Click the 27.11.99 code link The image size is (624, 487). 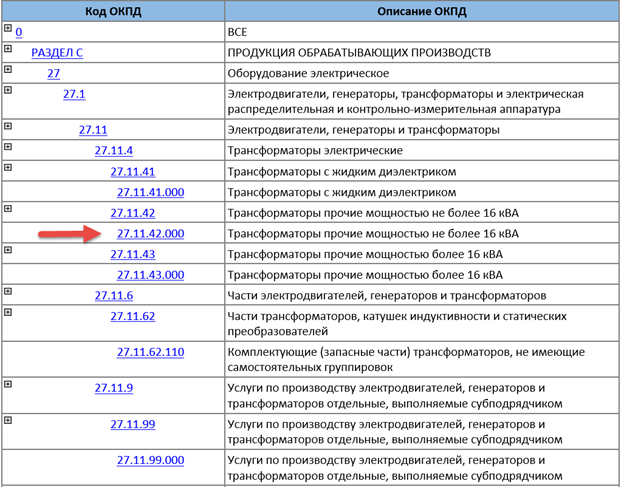pyautogui.click(x=133, y=425)
